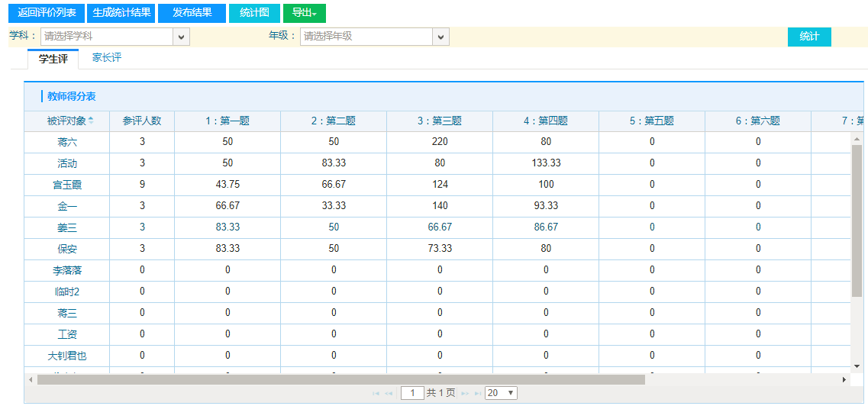This screenshot has height=406, width=868.
Task: Open the rows-per-page selector showing 20
Action: pos(501,393)
